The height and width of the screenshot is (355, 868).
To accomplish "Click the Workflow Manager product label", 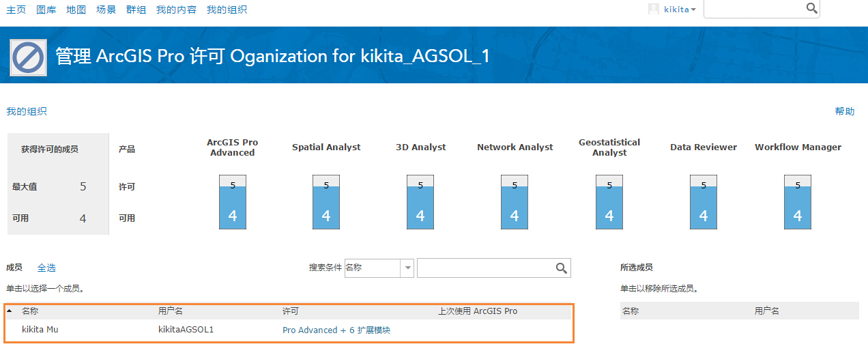I will (x=798, y=147).
